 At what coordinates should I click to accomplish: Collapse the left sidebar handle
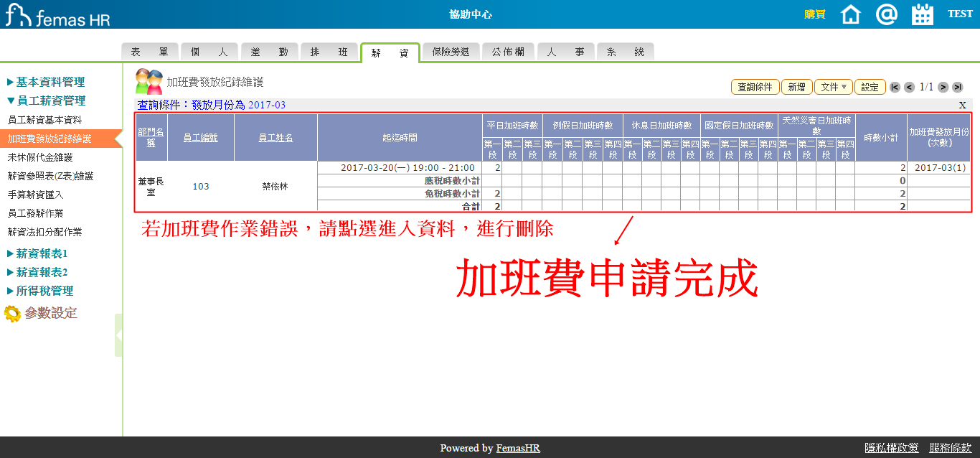pos(118,335)
